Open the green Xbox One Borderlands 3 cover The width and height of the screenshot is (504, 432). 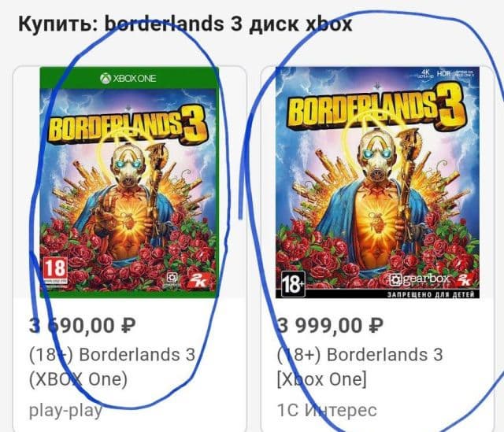pos(129,182)
